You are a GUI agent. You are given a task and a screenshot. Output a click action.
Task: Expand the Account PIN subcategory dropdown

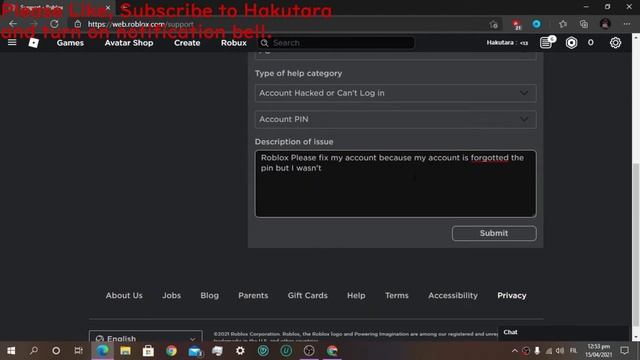(396, 119)
